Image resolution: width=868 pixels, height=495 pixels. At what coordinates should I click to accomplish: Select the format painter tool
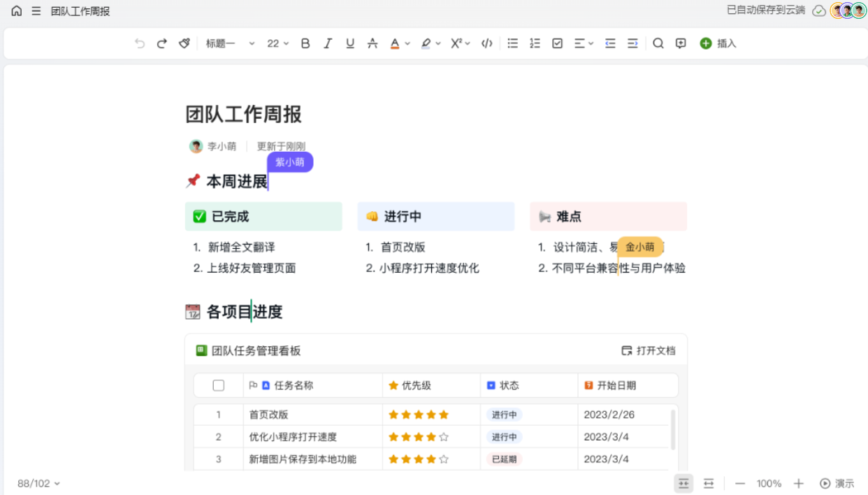(185, 43)
